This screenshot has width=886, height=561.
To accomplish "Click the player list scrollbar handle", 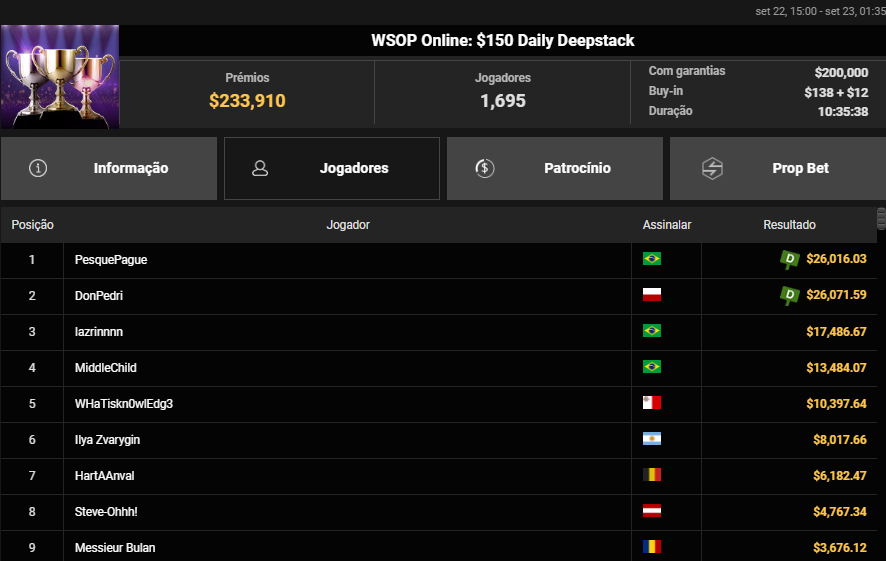I will [881, 217].
